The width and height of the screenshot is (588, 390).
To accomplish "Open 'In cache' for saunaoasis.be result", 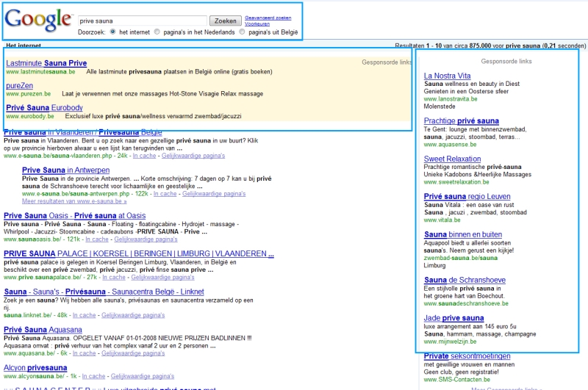I will point(97,239).
